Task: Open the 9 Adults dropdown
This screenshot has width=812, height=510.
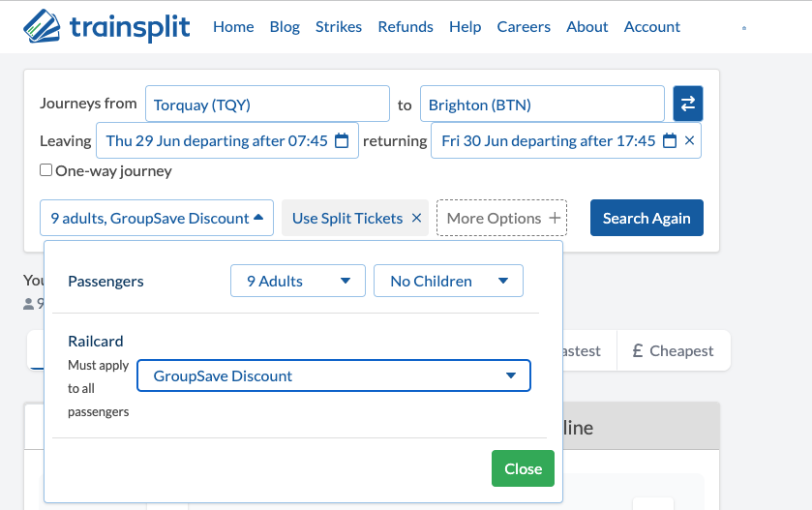Action: (298, 281)
